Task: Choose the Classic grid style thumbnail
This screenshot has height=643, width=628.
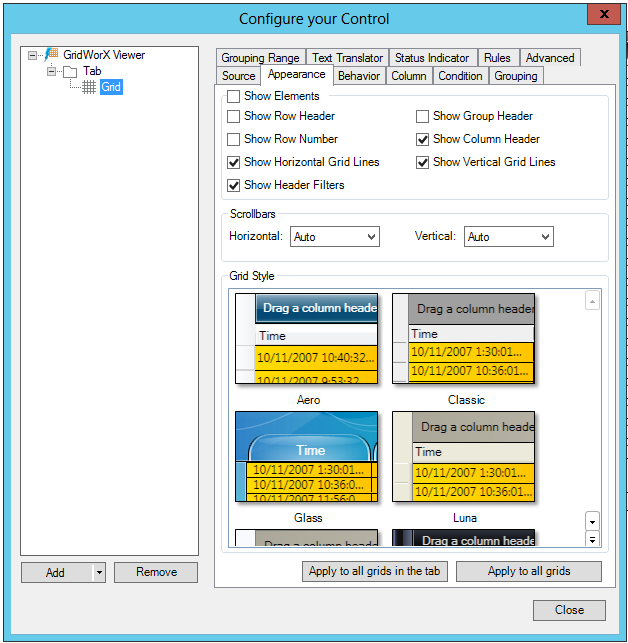Action: coord(464,338)
